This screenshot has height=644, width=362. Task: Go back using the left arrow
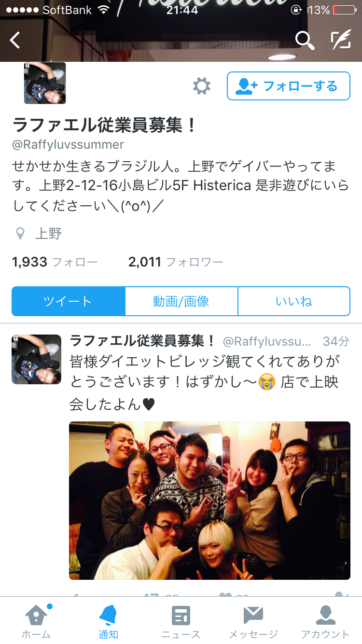[15, 40]
